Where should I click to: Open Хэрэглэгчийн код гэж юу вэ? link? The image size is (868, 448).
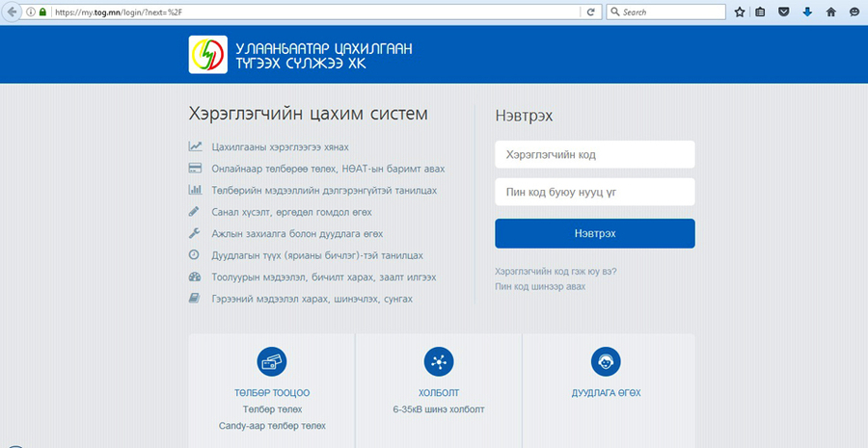point(556,272)
